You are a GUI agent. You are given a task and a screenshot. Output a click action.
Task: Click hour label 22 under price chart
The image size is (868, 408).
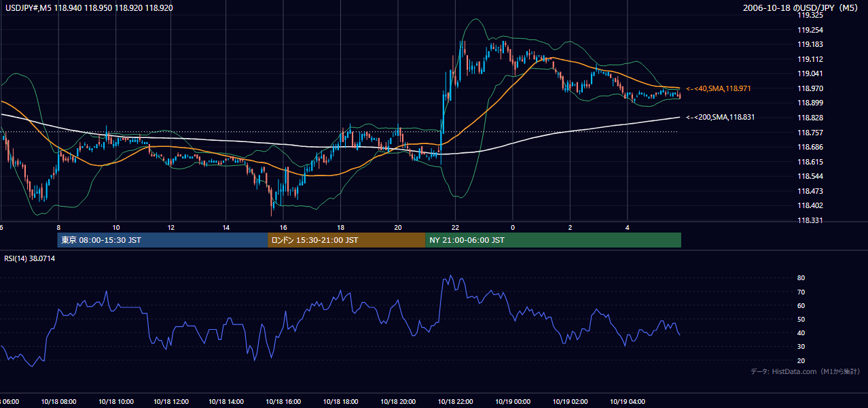tap(455, 227)
